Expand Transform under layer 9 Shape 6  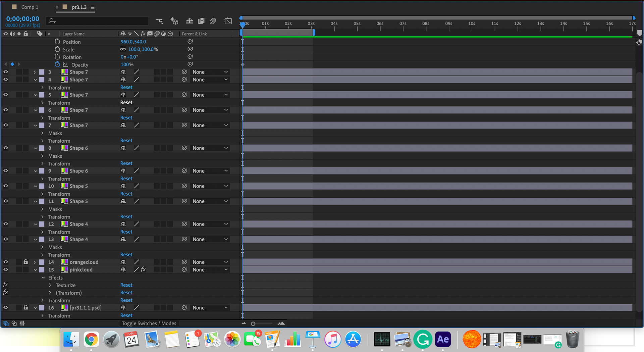[x=42, y=179]
